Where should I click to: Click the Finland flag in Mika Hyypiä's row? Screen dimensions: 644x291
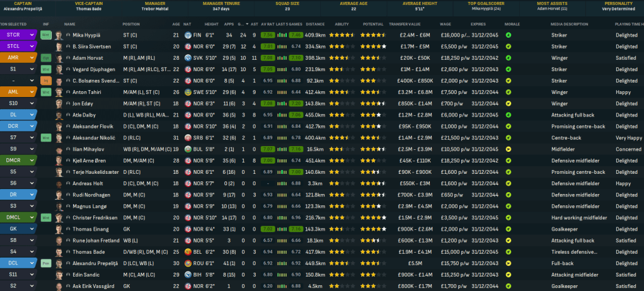(x=188, y=35)
